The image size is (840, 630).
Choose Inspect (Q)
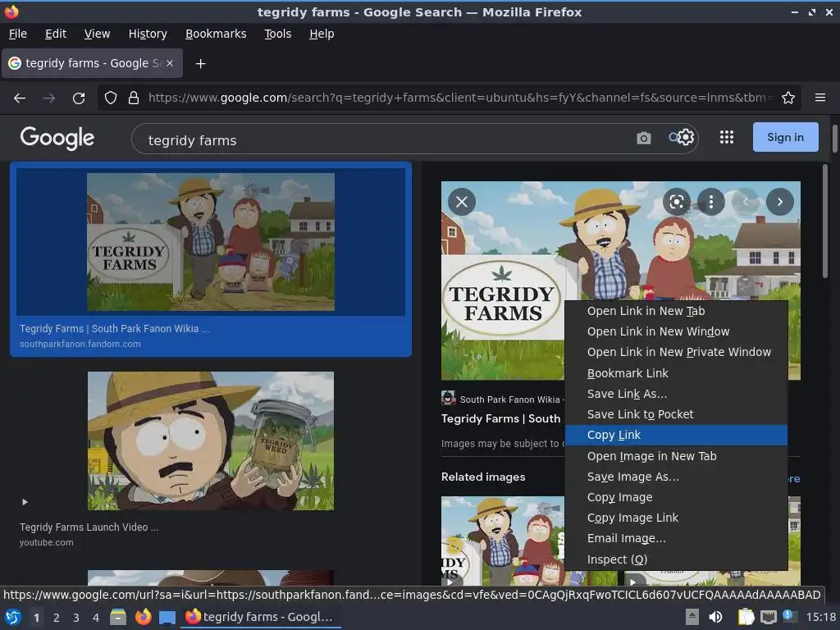pos(676,559)
